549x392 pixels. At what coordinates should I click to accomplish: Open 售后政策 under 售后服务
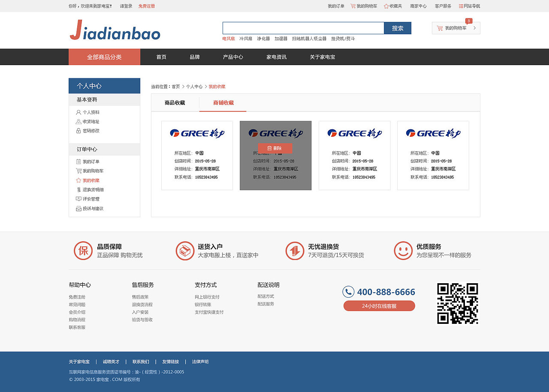point(140,297)
